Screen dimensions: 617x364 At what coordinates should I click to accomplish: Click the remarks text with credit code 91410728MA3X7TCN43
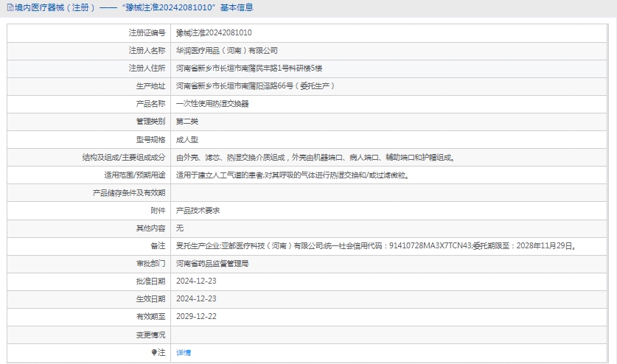pyautogui.click(x=376, y=245)
